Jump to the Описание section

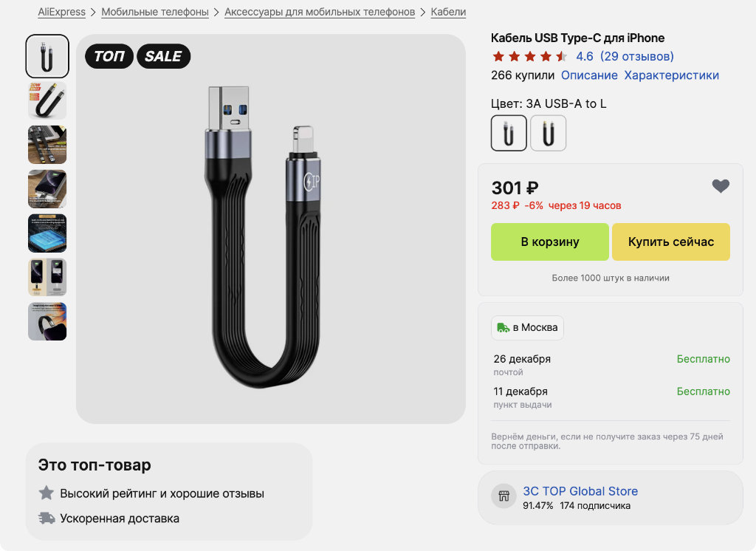589,75
